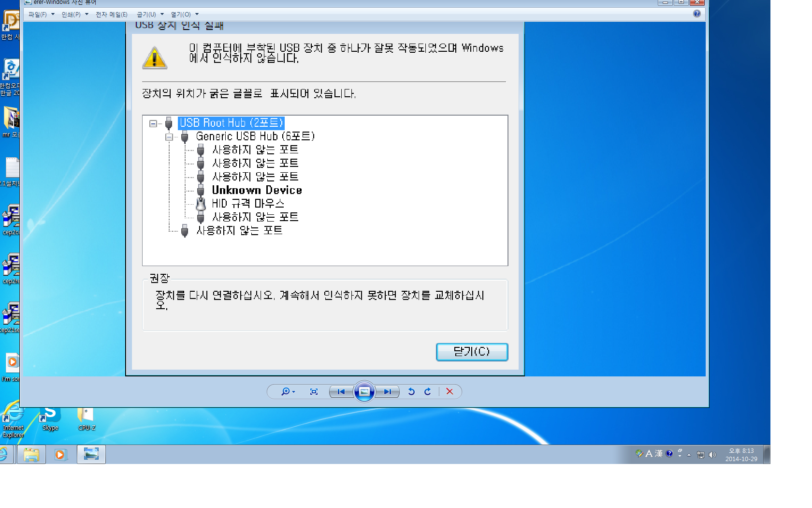Click the yellow warning triangle icon

coord(155,58)
